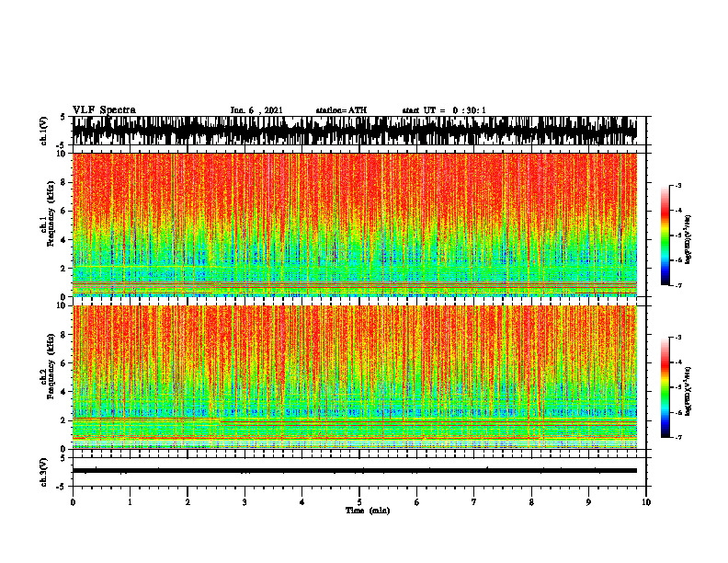728x563 pixels.
Task: Click the '4' tick on the time axis
Action: click(302, 502)
